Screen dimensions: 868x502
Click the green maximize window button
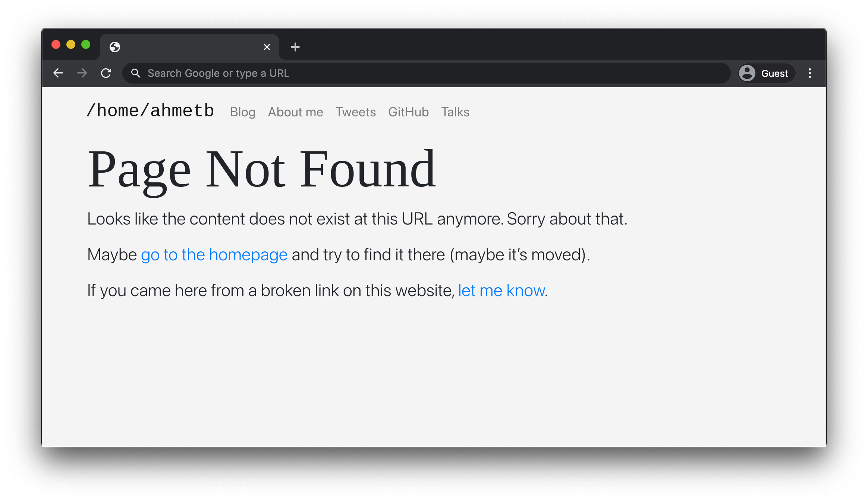click(86, 45)
